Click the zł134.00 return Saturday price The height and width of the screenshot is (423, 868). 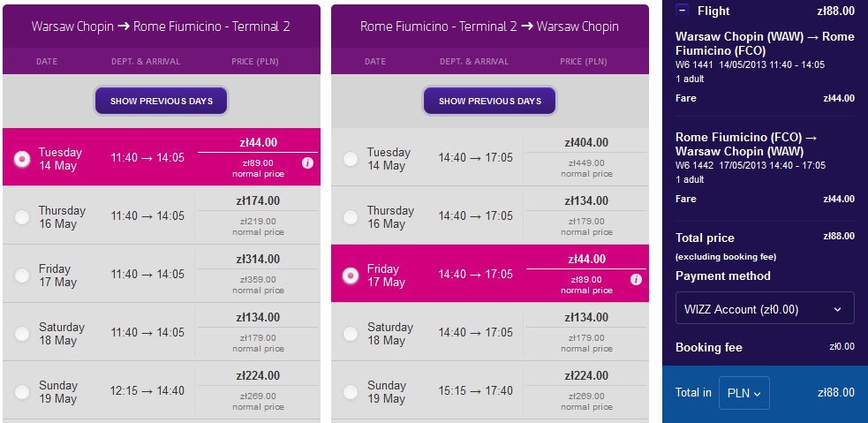click(x=586, y=318)
